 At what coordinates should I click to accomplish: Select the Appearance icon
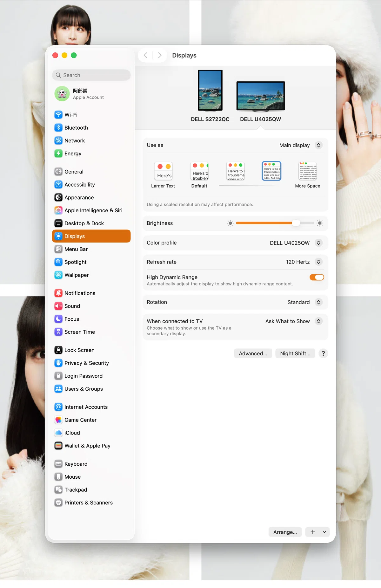point(58,197)
